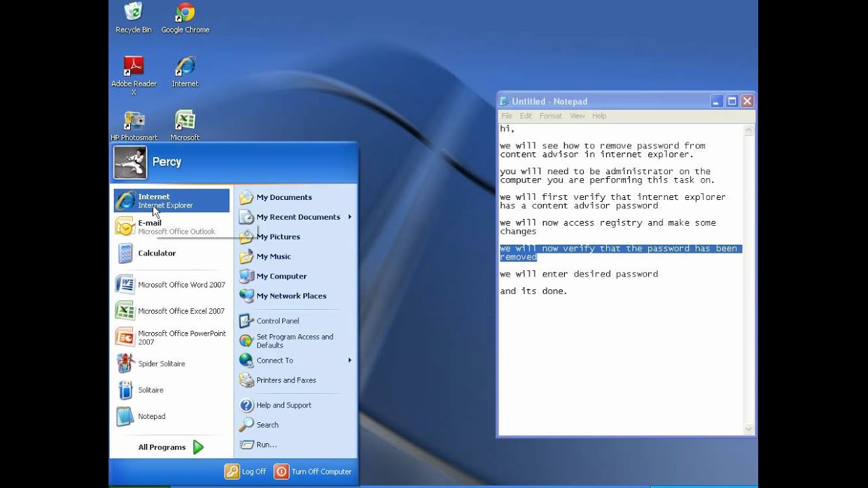Screen dimensions: 868x488
Task: Open My Computer
Action: tap(296, 276)
